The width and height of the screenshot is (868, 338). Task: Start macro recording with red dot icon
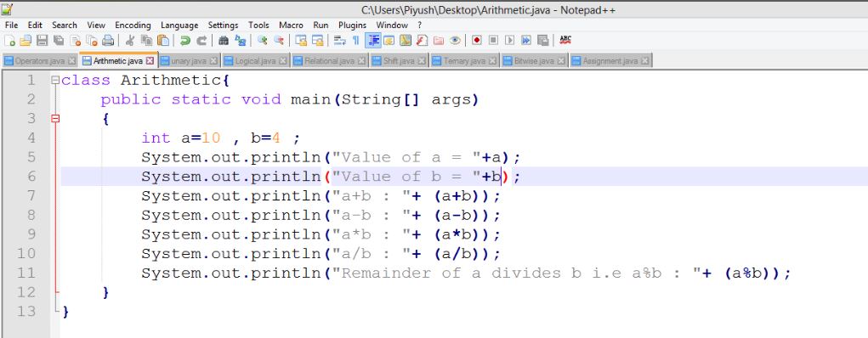pyautogui.click(x=477, y=41)
